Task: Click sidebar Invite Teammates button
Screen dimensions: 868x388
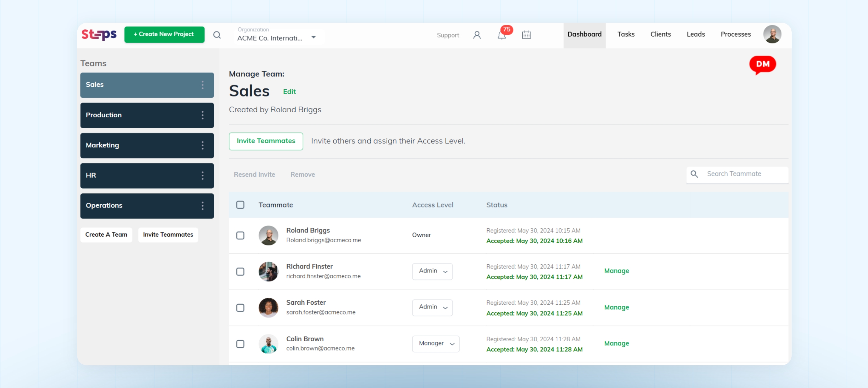Action: [x=168, y=235]
